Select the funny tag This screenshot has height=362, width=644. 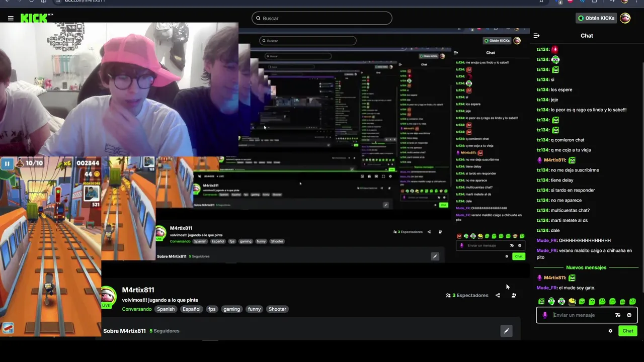click(254, 309)
